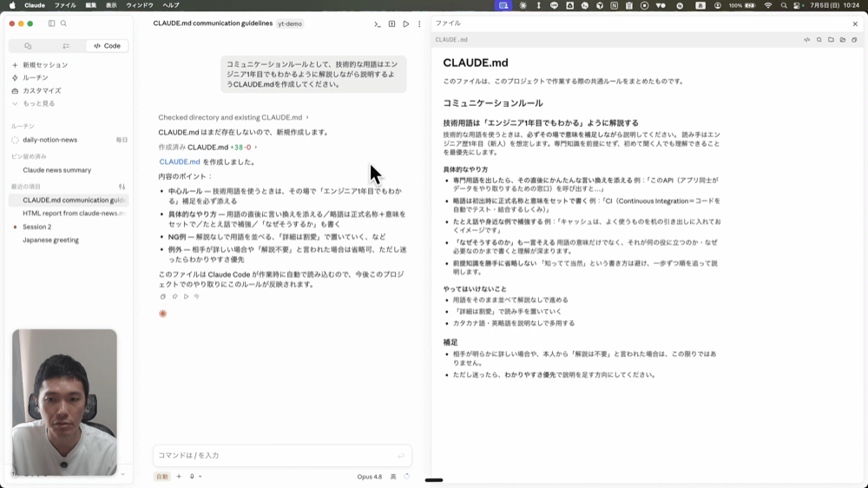
Task: Open Control Center in menu bar
Action: [x=798, y=5]
